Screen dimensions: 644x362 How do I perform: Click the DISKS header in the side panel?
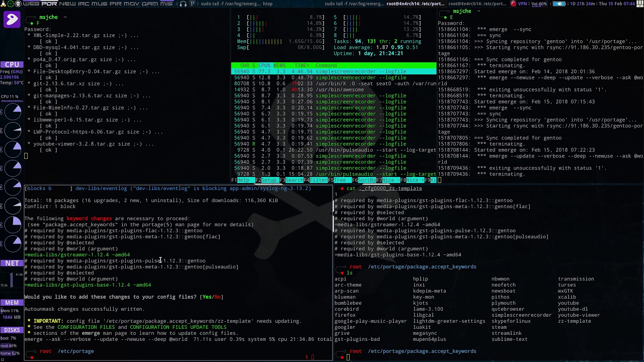[12, 330]
